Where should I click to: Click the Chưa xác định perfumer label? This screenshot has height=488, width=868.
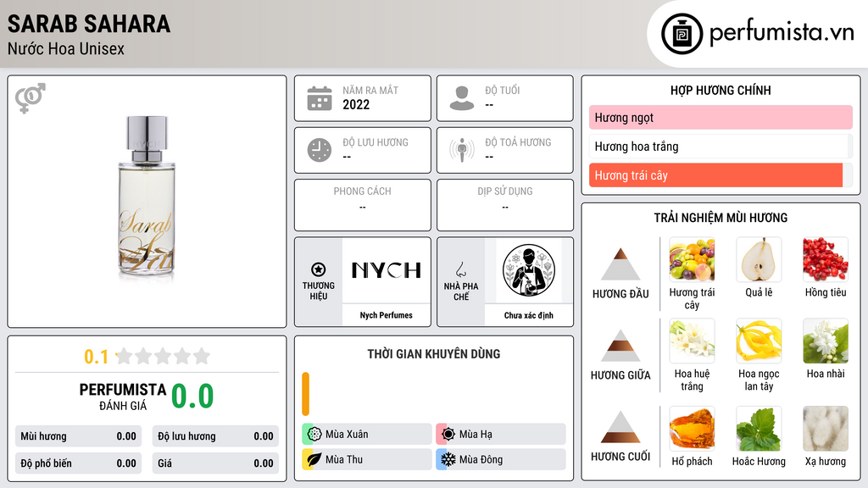pyautogui.click(x=529, y=315)
